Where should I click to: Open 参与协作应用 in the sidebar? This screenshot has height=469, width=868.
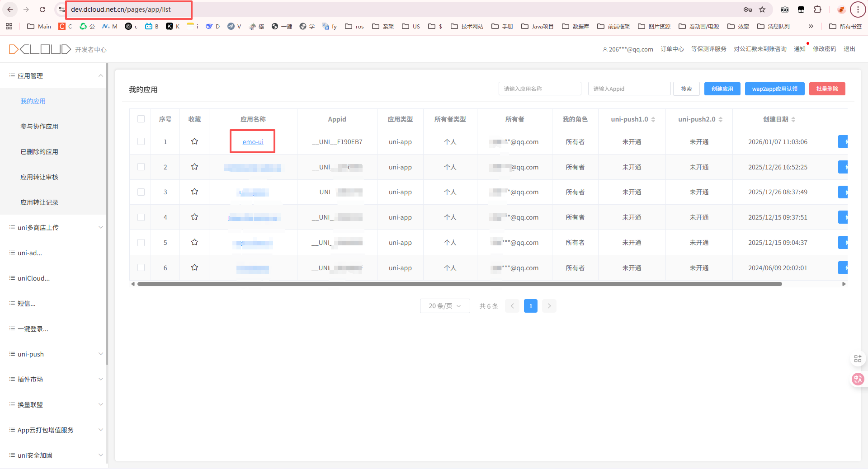coord(39,127)
